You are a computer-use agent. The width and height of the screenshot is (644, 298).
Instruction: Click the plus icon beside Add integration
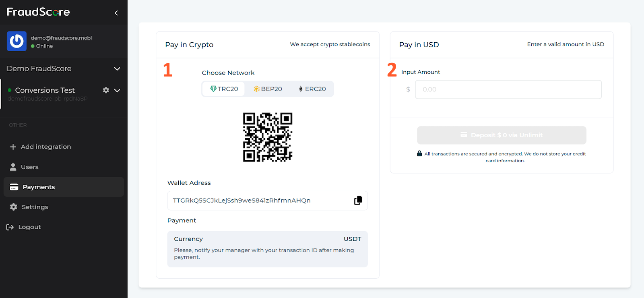13,147
